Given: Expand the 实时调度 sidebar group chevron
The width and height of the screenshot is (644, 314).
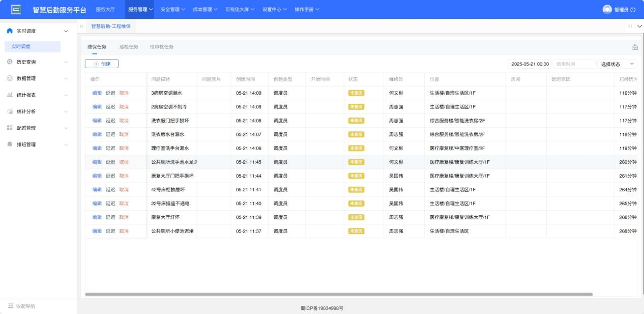Looking at the screenshot, I should 66,32.
